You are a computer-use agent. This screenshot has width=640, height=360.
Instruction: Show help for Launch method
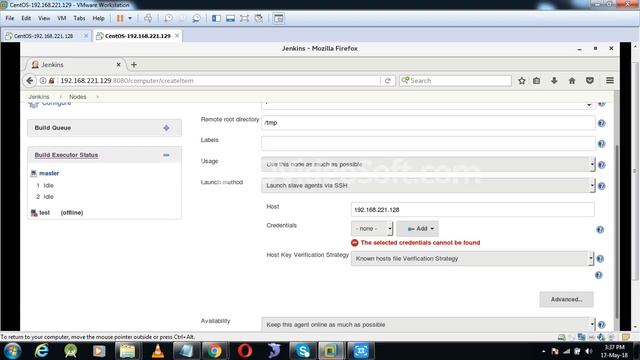pos(601,186)
